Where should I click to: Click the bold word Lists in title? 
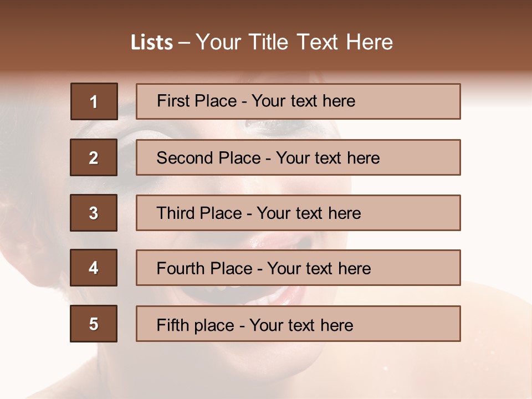coord(151,43)
